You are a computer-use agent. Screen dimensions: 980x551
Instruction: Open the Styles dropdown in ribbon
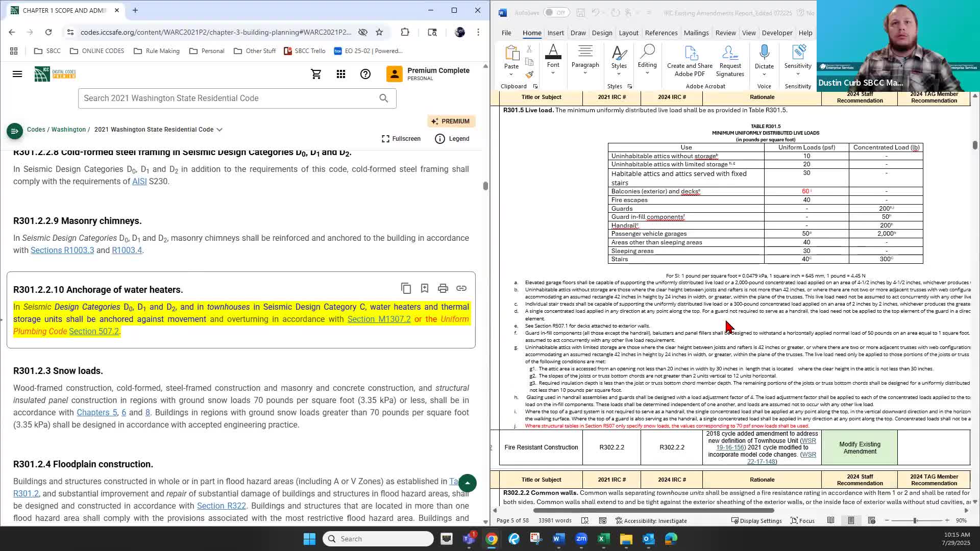pyautogui.click(x=619, y=74)
